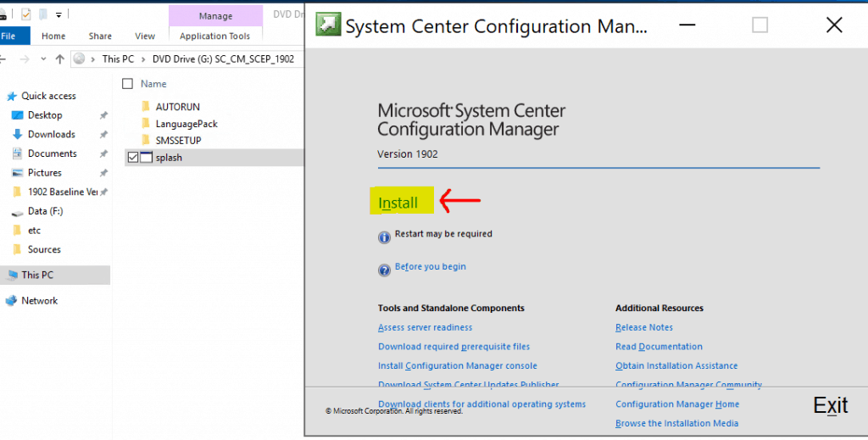Minimize the Configuration Manager setup window
This screenshot has width=868, height=440.
687,25
